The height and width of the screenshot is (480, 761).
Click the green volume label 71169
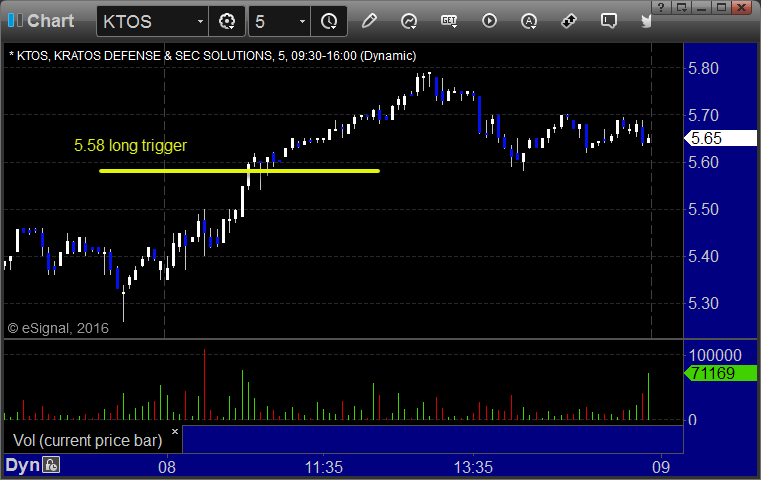(723, 373)
